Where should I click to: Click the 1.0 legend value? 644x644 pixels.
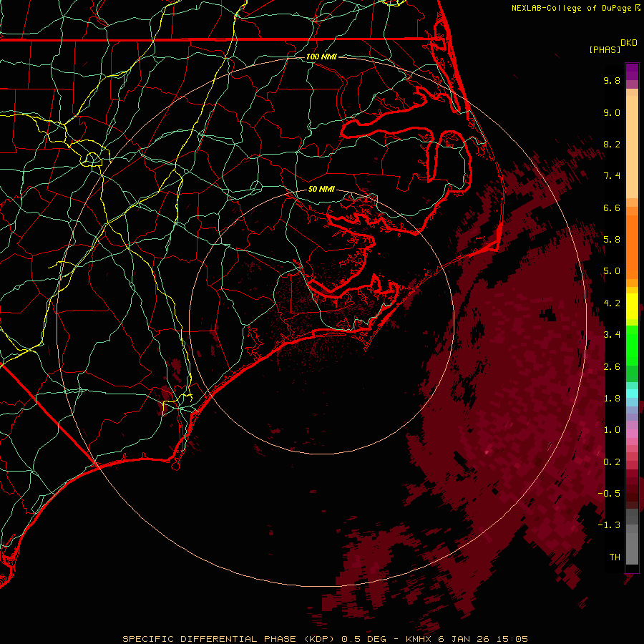pos(612,430)
